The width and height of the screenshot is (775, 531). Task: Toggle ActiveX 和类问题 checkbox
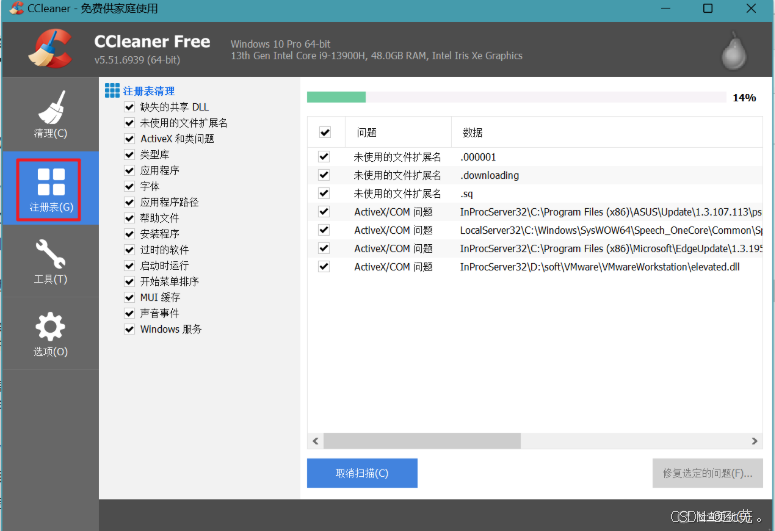129,138
